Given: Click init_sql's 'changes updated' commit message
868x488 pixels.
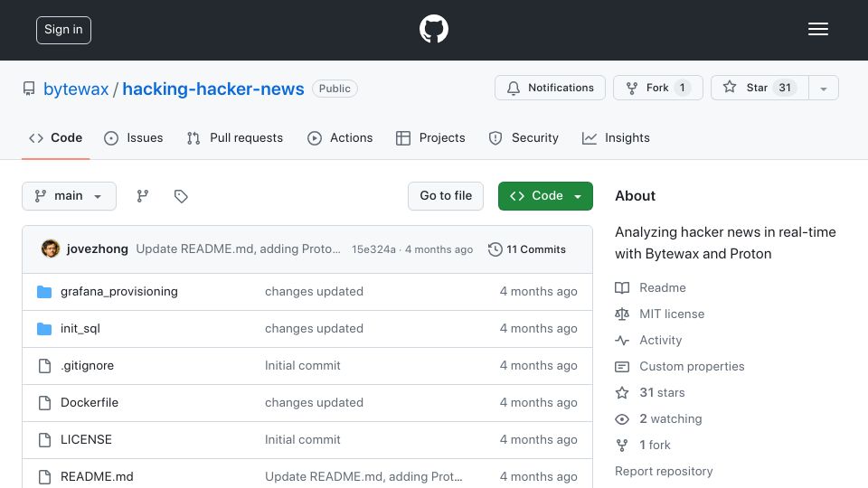Looking at the screenshot, I should 314,329.
